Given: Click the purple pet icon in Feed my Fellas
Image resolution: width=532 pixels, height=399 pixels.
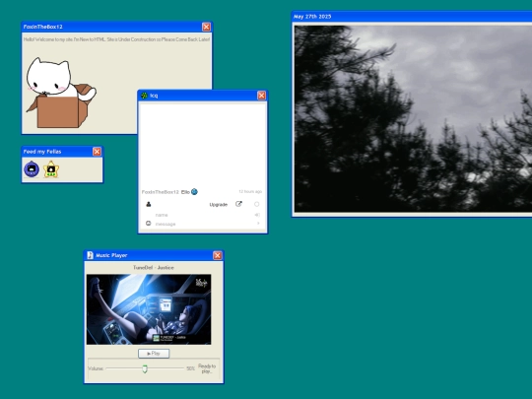Looking at the screenshot, I should click(x=32, y=169).
